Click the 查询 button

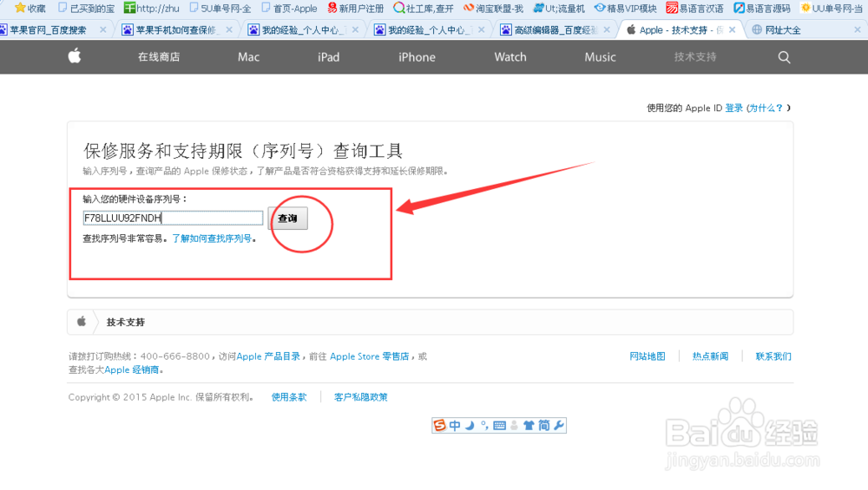287,219
